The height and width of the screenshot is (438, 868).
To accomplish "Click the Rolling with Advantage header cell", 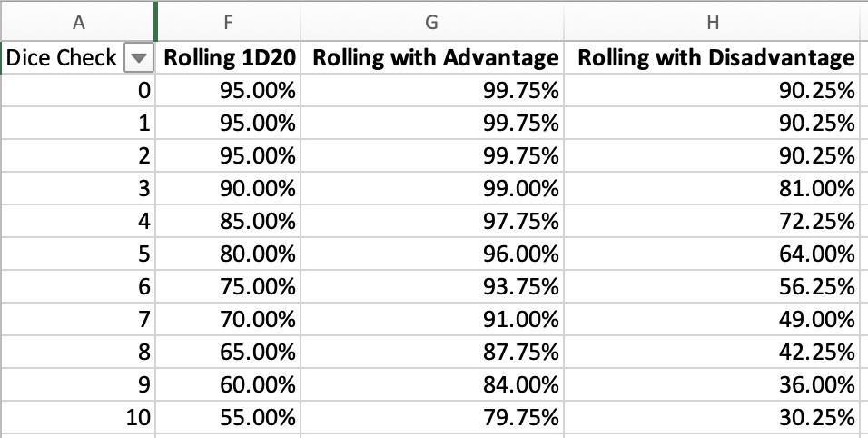I will tap(434, 59).
